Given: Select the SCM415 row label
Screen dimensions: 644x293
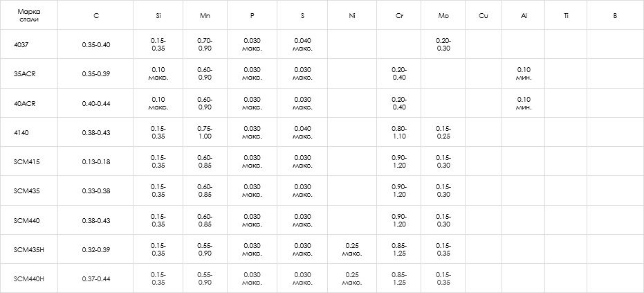Looking at the screenshot, I should 26,161.
